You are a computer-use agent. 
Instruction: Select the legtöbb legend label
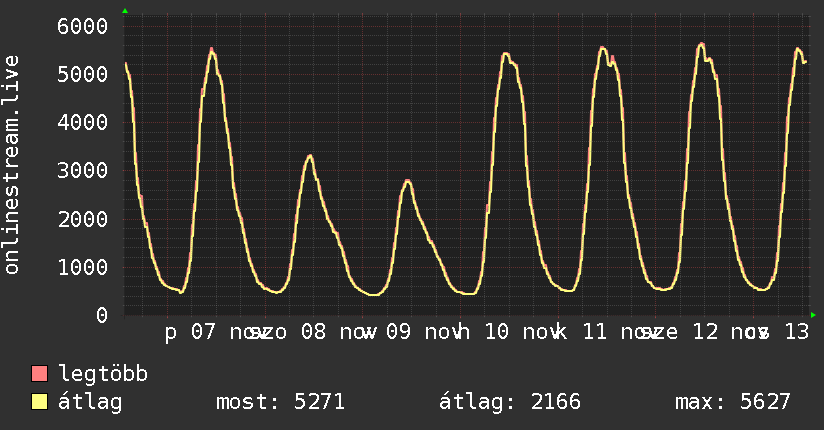tap(104, 375)
